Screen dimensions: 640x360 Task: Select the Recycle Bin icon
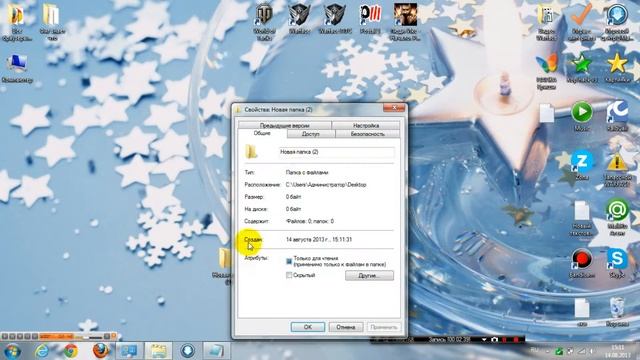[x=617, y=312]
